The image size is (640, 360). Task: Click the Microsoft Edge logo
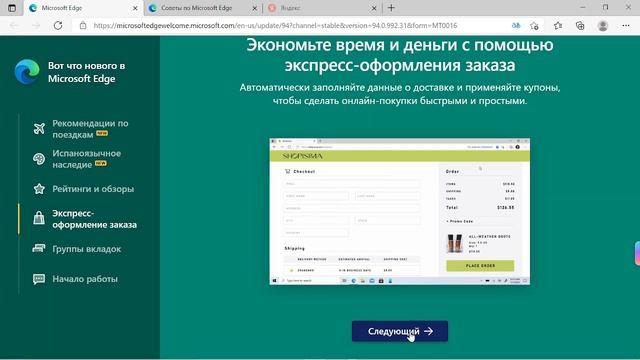[x=27, y=72]
